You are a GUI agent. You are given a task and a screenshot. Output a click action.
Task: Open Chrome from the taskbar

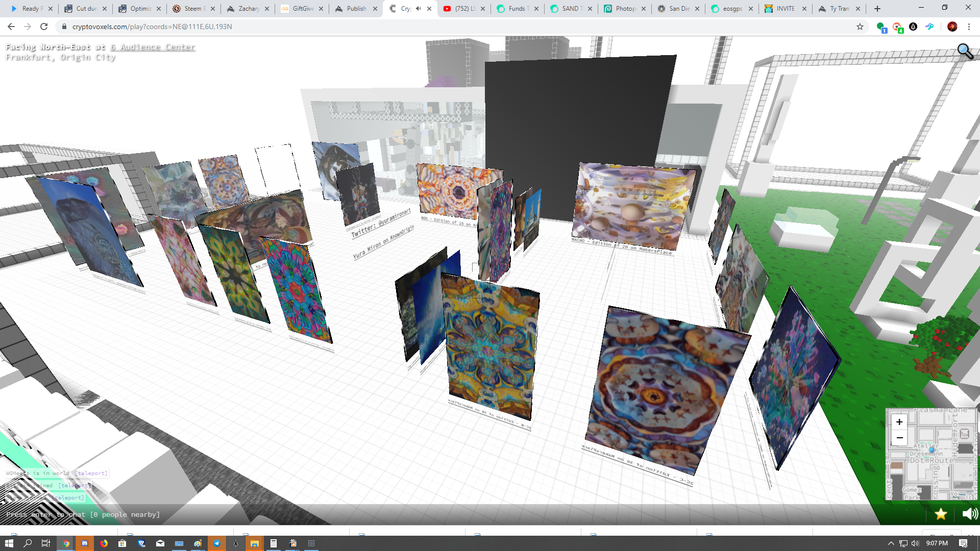point(66,543)
